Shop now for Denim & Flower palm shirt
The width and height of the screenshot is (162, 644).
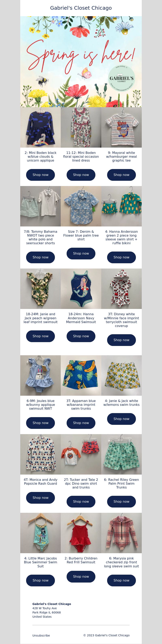tap(81, 254)
